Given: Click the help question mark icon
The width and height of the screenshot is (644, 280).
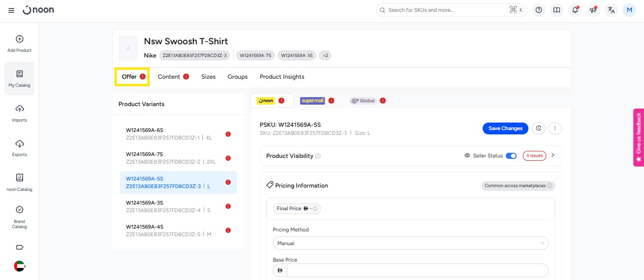Looking at the screenshot, I should tap(539, 10).
